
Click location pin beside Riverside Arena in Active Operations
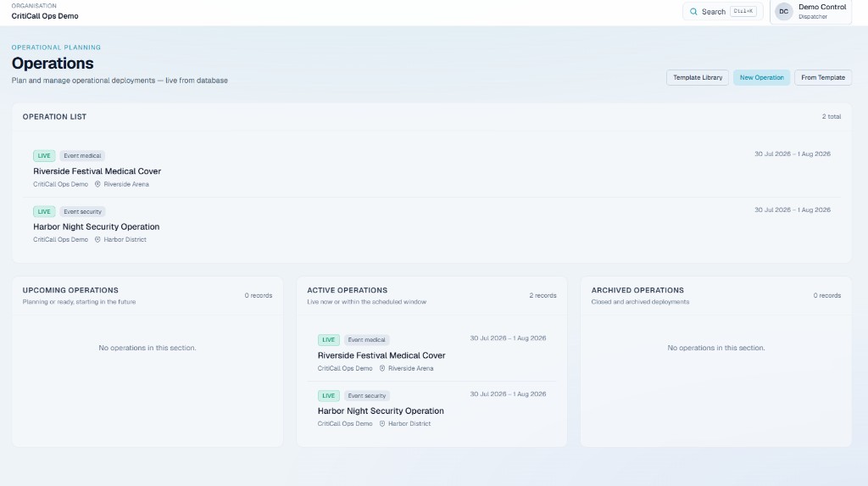click(x=382, y=368)
